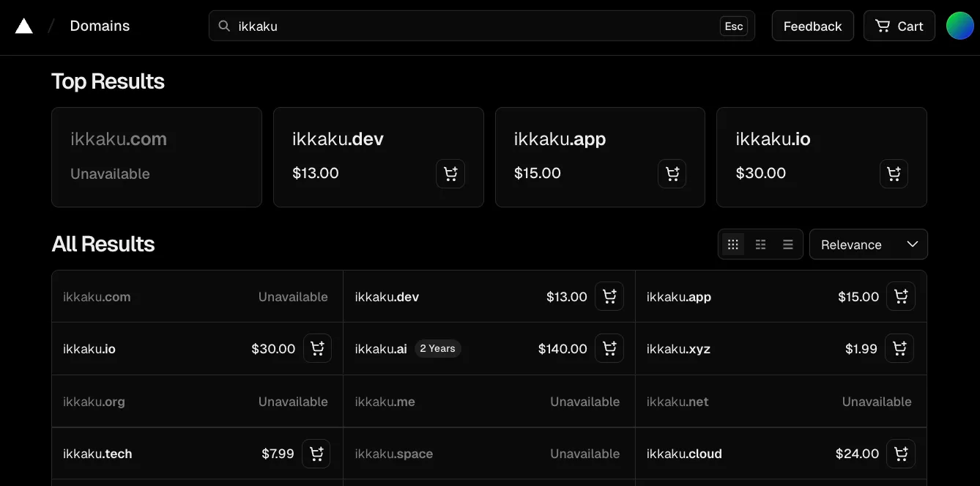Select the ikkaku.dev row in All Results
Image resolution: width=980 pixels, height=486 pixels.
(x=439, y=297)
